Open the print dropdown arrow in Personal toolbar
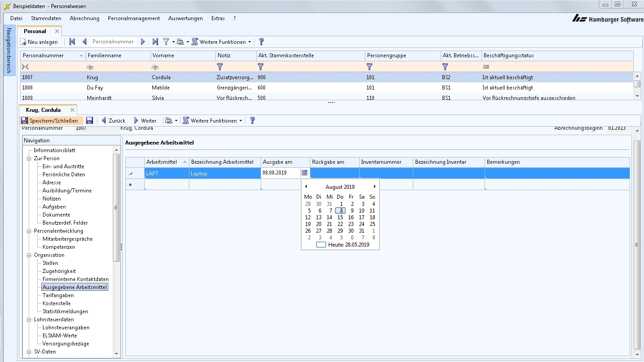The height and width of the screenshot is (362, 644). tap(188, 42)
